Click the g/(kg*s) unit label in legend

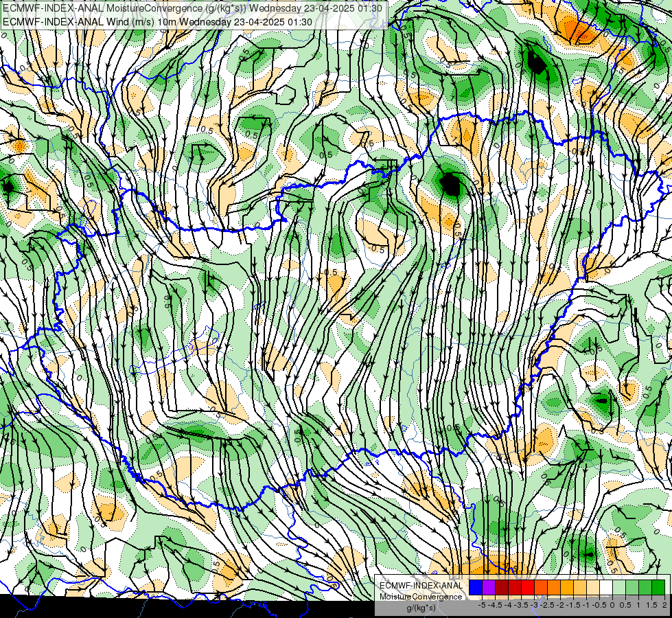pyautogui.click(x=421, y=608)
